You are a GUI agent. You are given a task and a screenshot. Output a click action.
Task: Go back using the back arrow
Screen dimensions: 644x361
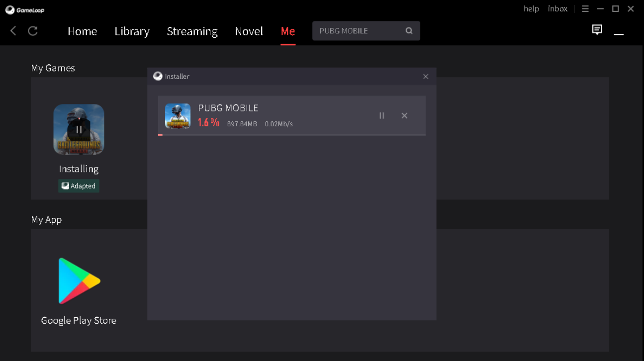click(13, 31)
